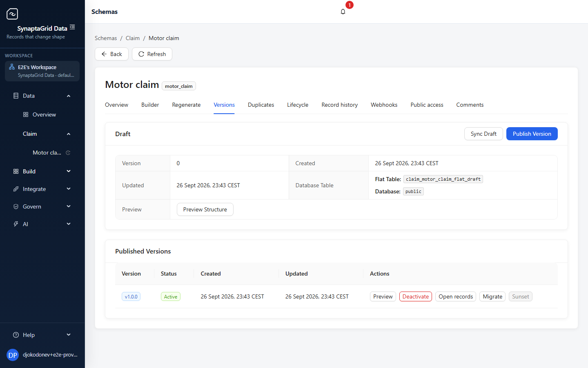Switch to the Builder tab
The height and width of the screenshot is (368, 588).
click(150, 105)
